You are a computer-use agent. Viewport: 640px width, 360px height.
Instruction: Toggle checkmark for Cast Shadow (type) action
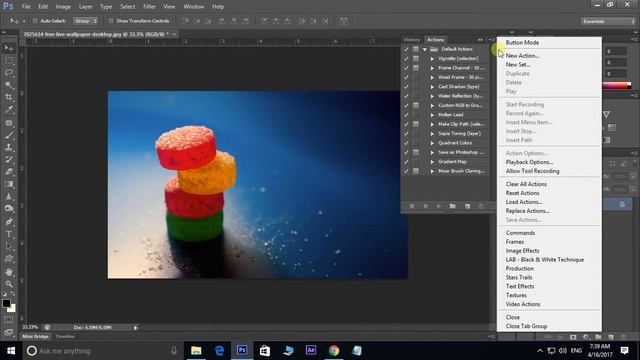[x=406, y=87]
